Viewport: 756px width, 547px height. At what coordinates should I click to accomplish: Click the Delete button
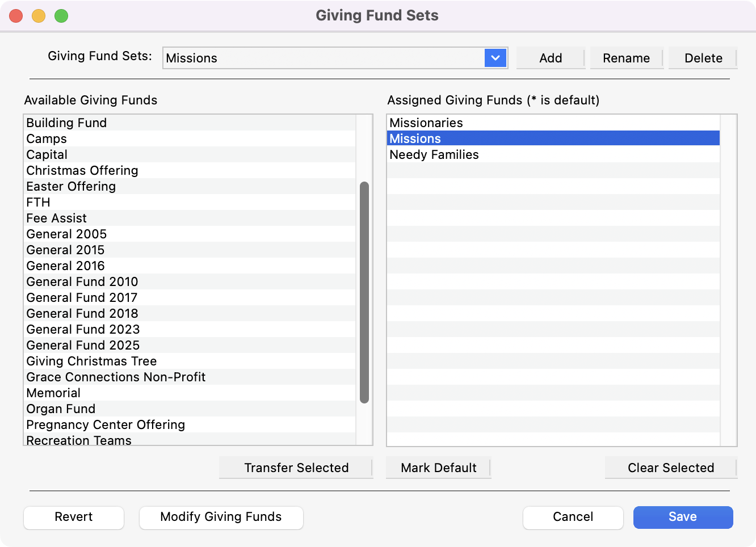(702, 58)
